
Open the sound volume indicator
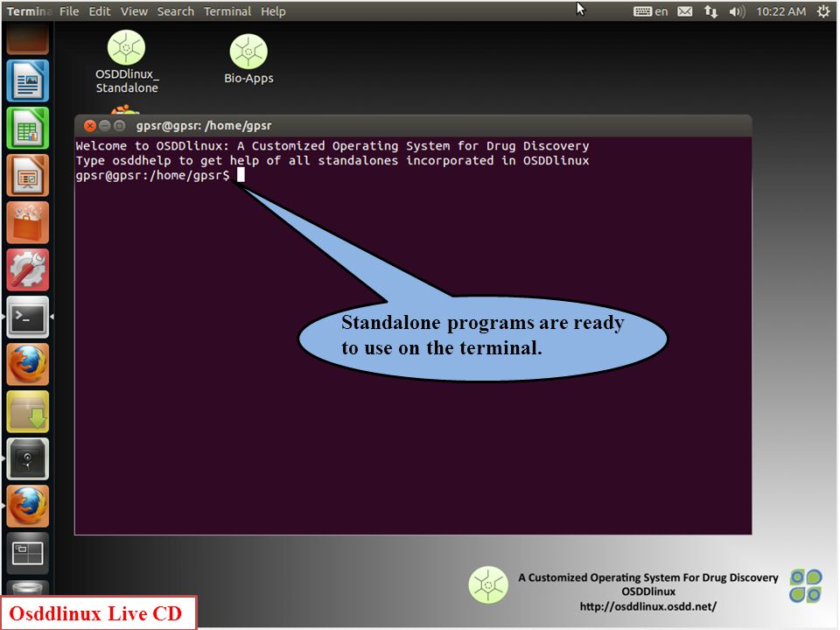[737, 11]
